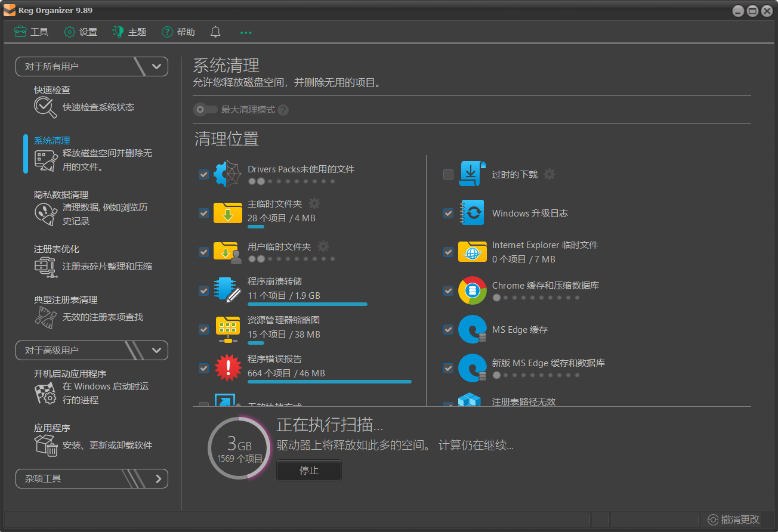778x532 pixels.
Task: Click the notification bell icon
Action: pos(215,32)
